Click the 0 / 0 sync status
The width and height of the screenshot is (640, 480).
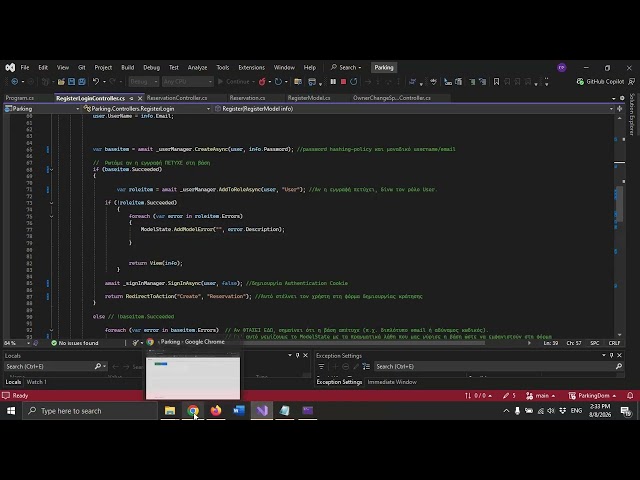coord(478,396)
